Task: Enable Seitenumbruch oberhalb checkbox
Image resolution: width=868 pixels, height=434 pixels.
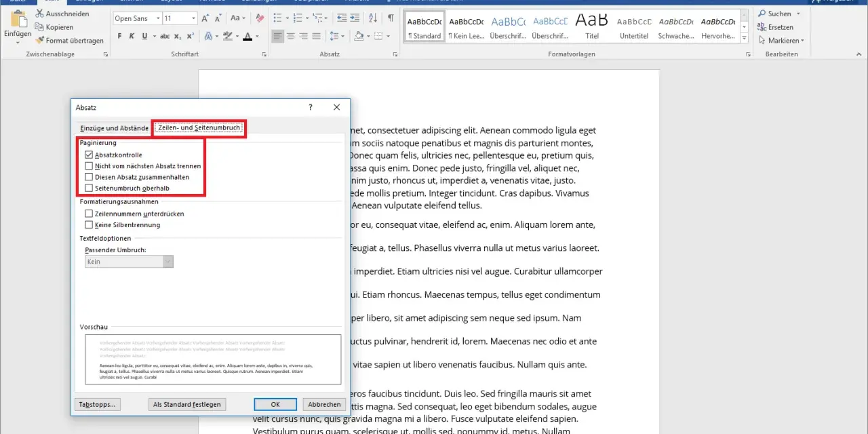Action: click(x=89, y=188)
